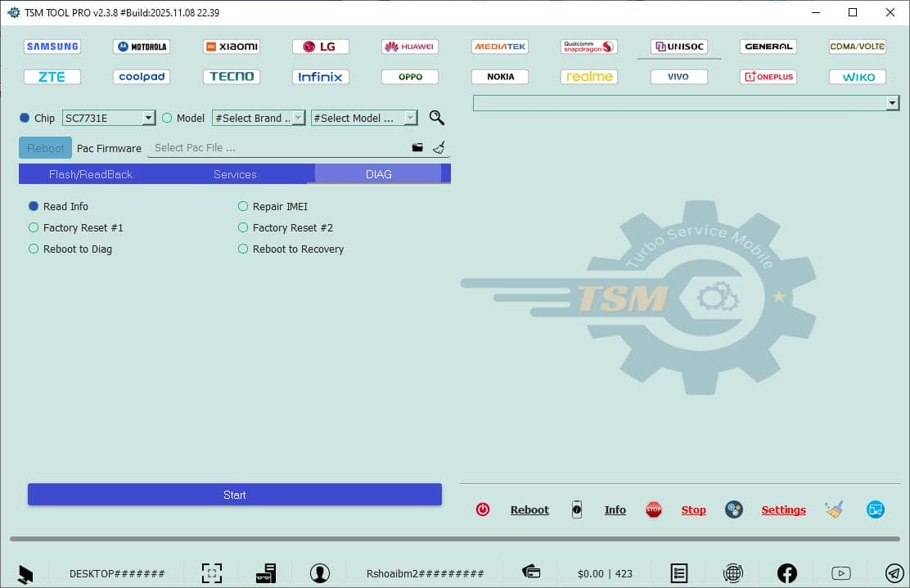Click the search magnifier next to Model dropdown
Screen dimensions: 910x588
click(x=436, y=118)
